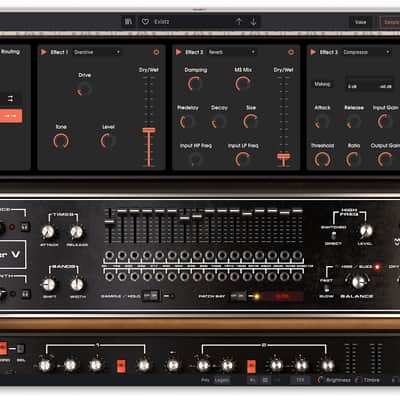Open the Effect 3 type dropdown (Compressor)
400x400 pixels.
366,52
